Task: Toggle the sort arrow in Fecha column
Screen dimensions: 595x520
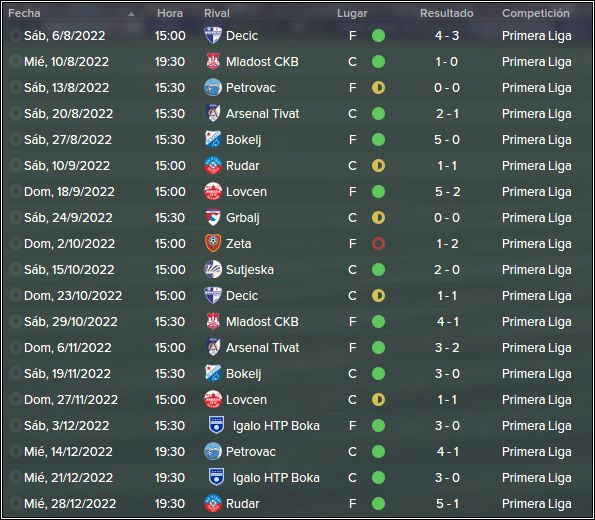Action: coord(131,14)
